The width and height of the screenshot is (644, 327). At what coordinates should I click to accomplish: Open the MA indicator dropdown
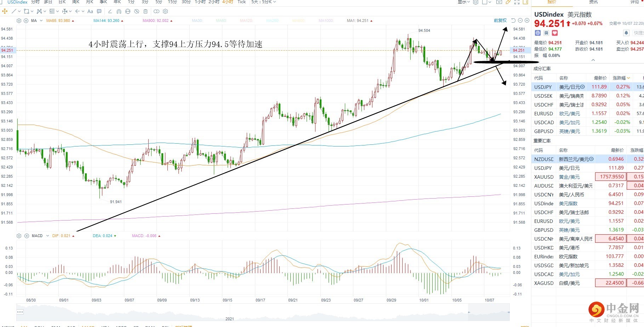(x=41, y=21)
